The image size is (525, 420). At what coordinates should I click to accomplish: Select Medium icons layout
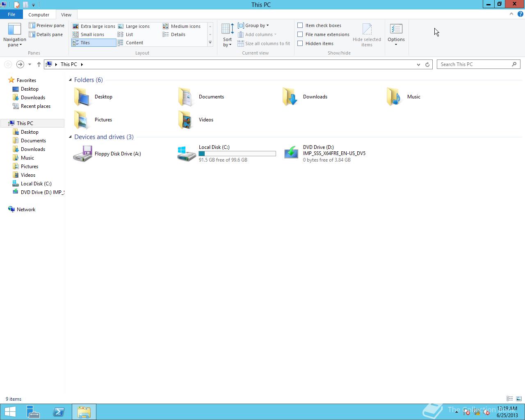click(182, 26)
